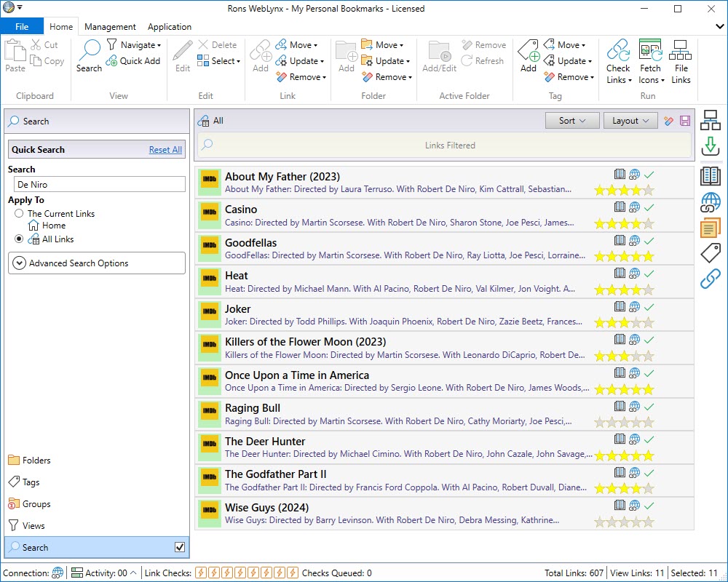Open the Layout dropdown
The height and width of the screenshot is (582, 728).
tap(630, 121)
